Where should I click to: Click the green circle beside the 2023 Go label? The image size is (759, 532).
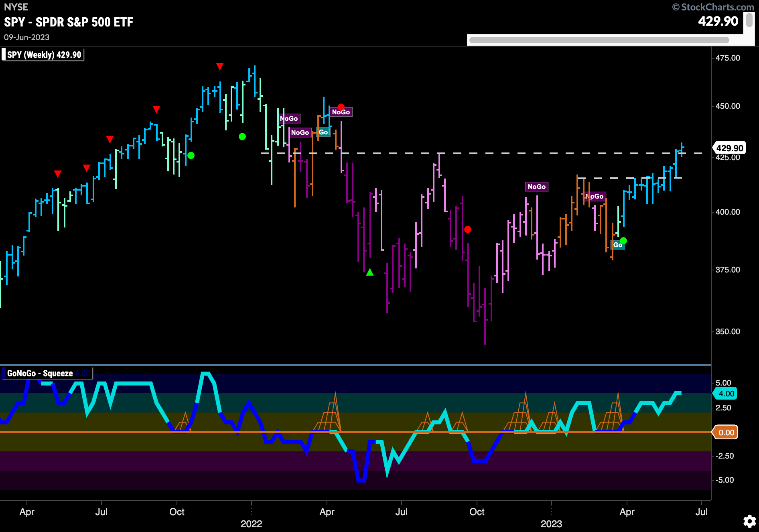[623, 241]
